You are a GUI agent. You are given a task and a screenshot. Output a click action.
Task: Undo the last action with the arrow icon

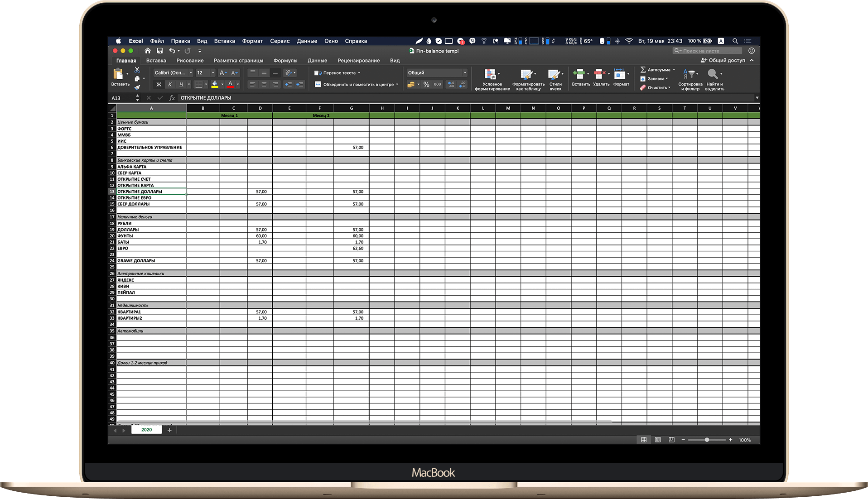pos(172,51)
